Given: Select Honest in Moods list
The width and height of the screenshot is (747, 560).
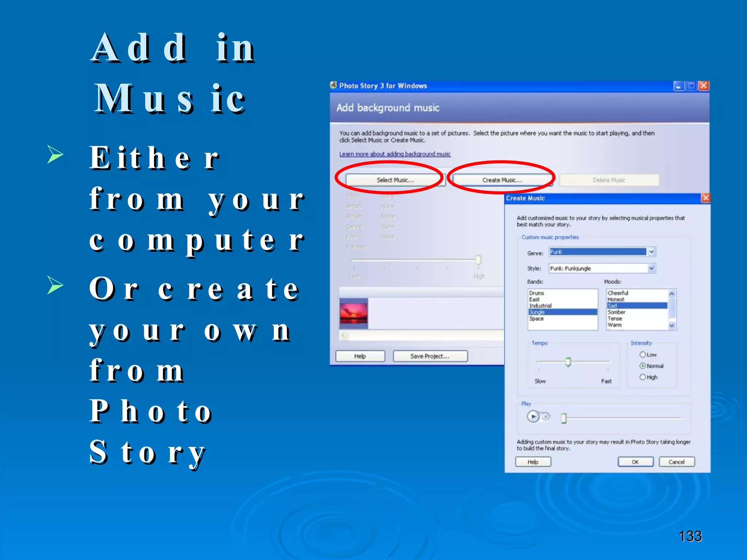Looking at the screenshot, I should 637,299.
